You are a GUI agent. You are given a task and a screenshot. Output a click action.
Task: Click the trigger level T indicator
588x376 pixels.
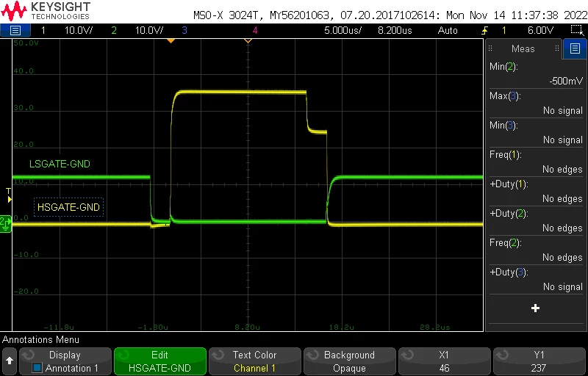pyautogui.click(x=9, y=196)
